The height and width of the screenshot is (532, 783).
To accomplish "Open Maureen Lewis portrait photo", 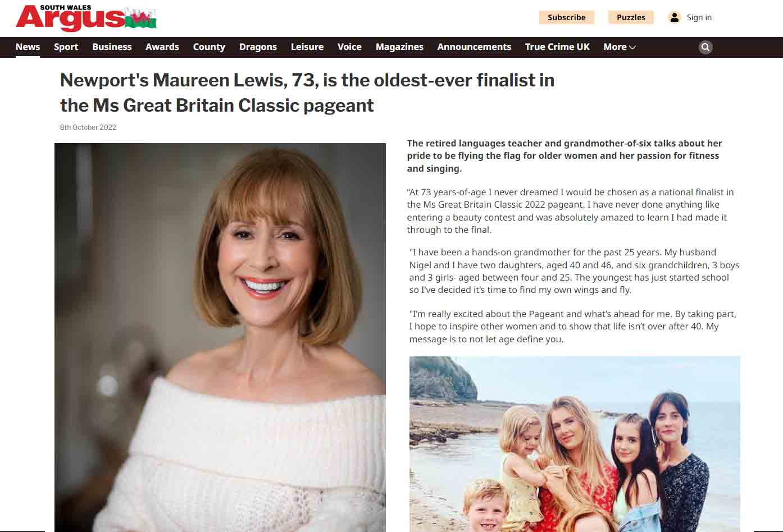I will pos(220,337).
